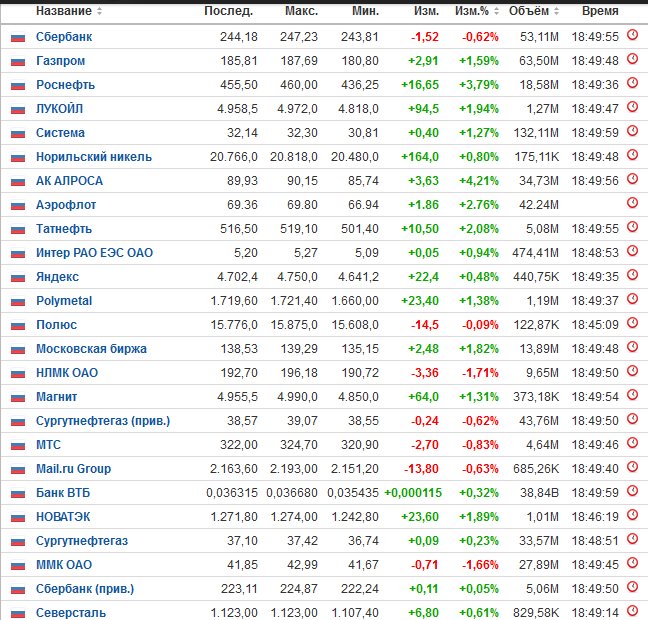The image size is (648, 620).
Task: Open the Аэрофлот stock link
Action: pos(66,205)
